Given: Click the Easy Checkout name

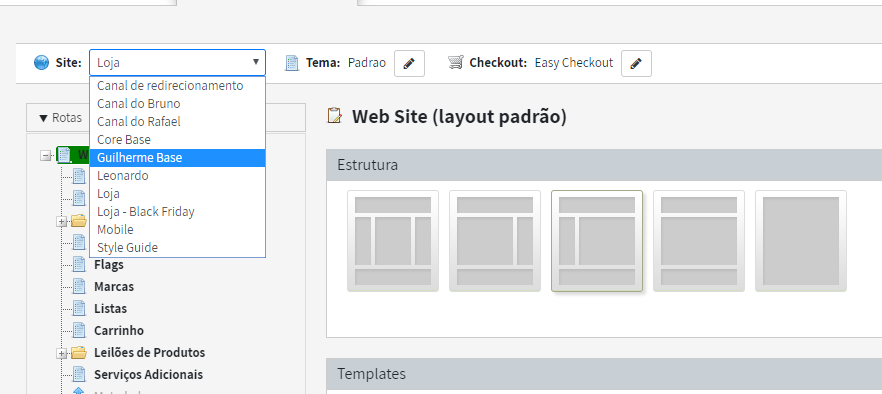Looking at the screenshot, I should (x=574, y=62).
